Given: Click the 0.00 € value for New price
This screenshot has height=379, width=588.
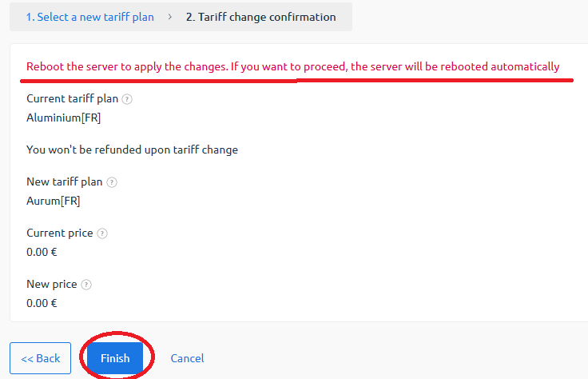Looking at the screenshot, I should pyautogui.click(x=42, y=303).
